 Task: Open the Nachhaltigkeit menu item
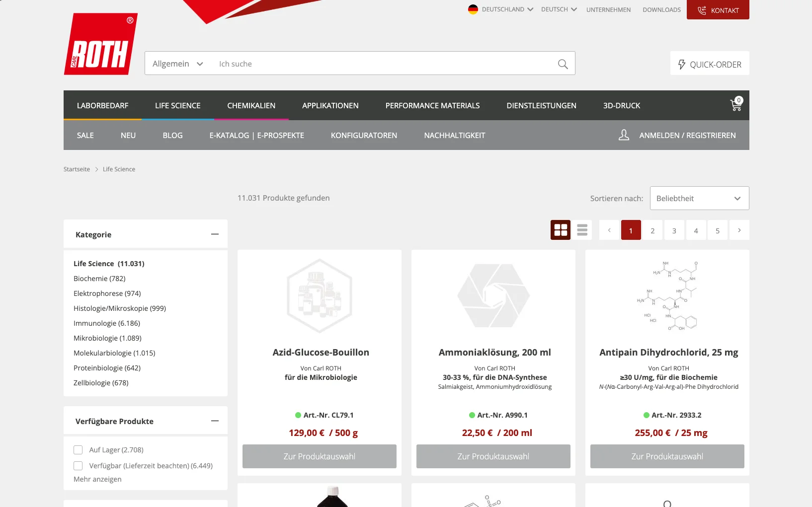pos(455,135)
